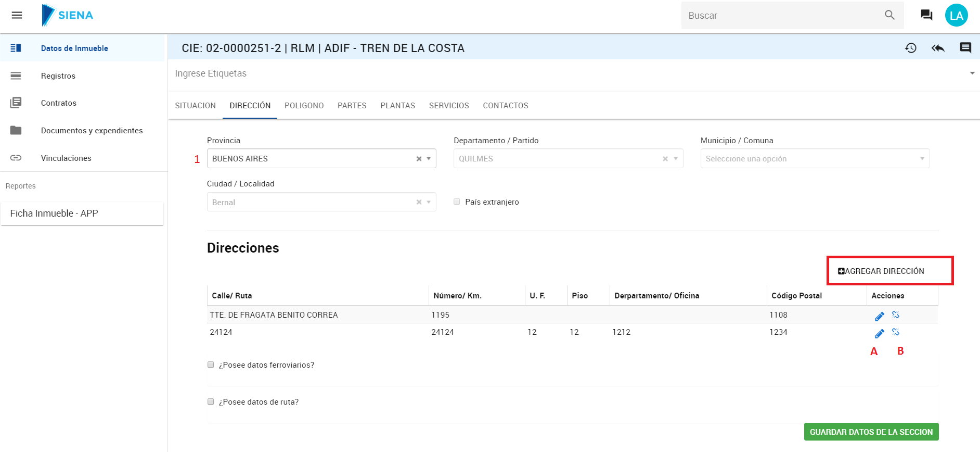This screenshot has width=980, height=452.
Task: Click GUARDAR DATOS DE LA SECCION button
Action: (x=871, y=432)
